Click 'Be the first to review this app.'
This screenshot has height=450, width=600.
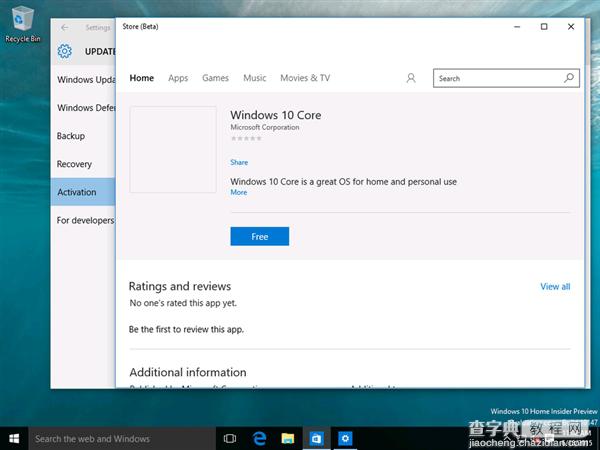coord(186,329)
